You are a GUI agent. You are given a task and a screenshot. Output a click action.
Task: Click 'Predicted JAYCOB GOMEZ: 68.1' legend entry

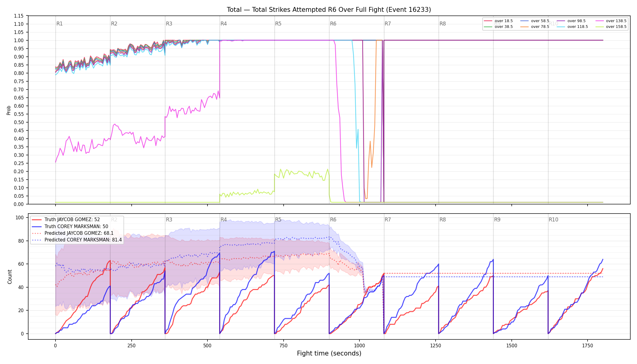point(72,233)
